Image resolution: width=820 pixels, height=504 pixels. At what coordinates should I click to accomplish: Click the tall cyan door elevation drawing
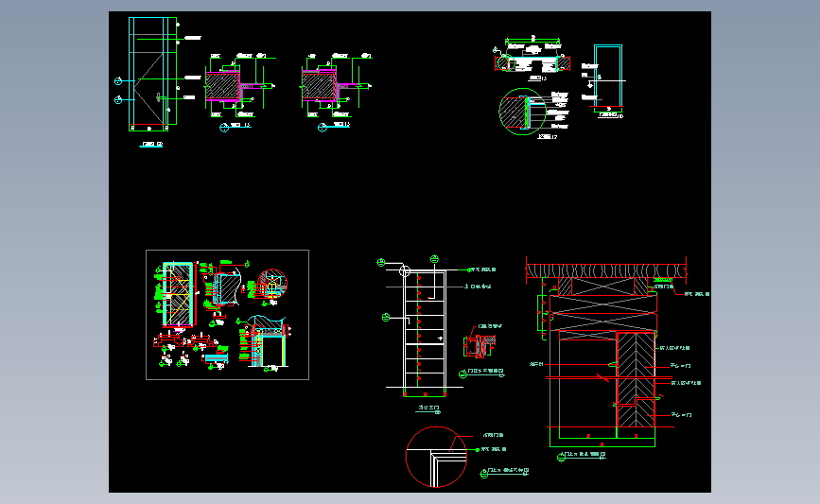pos(152,74)
